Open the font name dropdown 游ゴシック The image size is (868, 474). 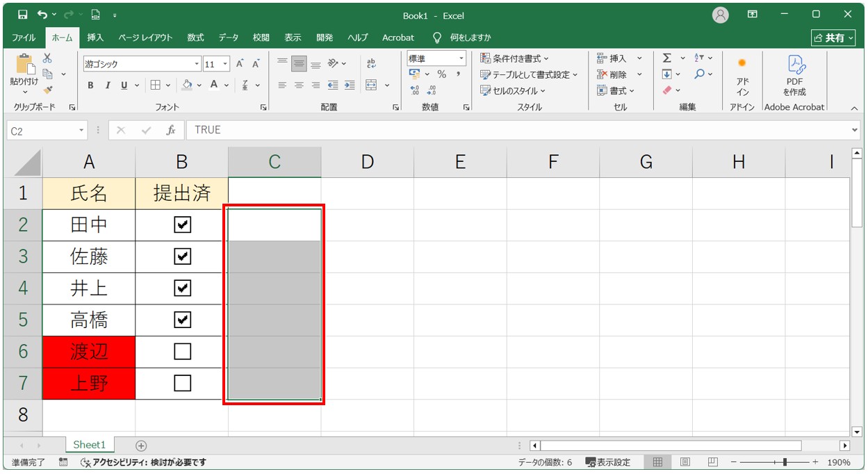pyautogui.click(x=197, y=64)
